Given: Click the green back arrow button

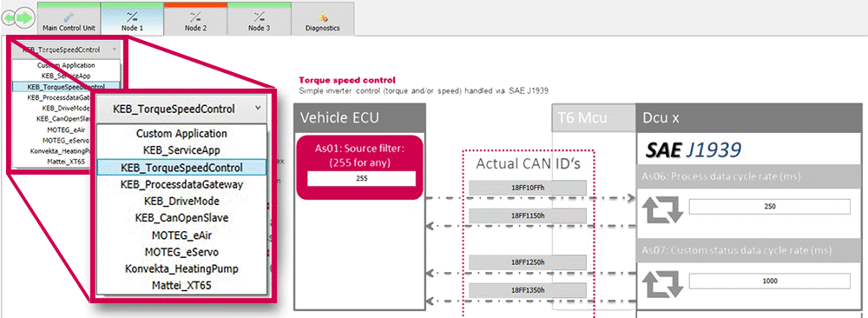Looking at the screenshot, I should click(x=9, y=18).
